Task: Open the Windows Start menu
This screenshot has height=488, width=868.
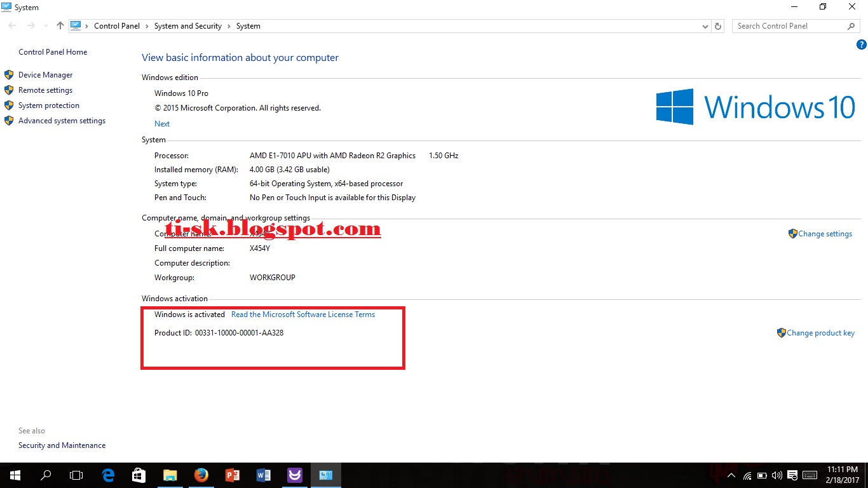Action: pyautogui.click(x=15, y=475)
